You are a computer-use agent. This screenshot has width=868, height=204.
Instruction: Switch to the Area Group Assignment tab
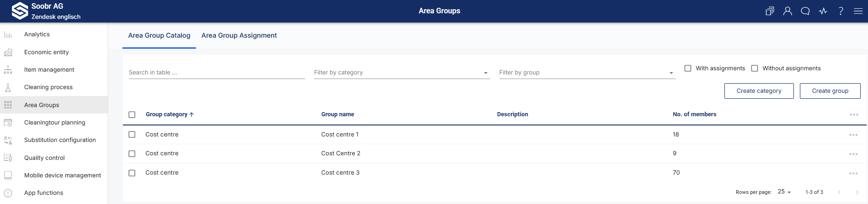(239, 35)
